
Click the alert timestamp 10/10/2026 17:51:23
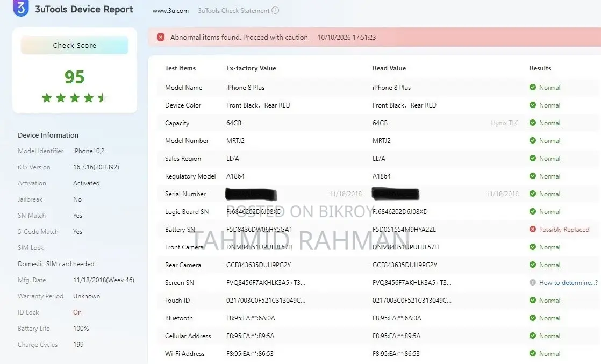347,38
